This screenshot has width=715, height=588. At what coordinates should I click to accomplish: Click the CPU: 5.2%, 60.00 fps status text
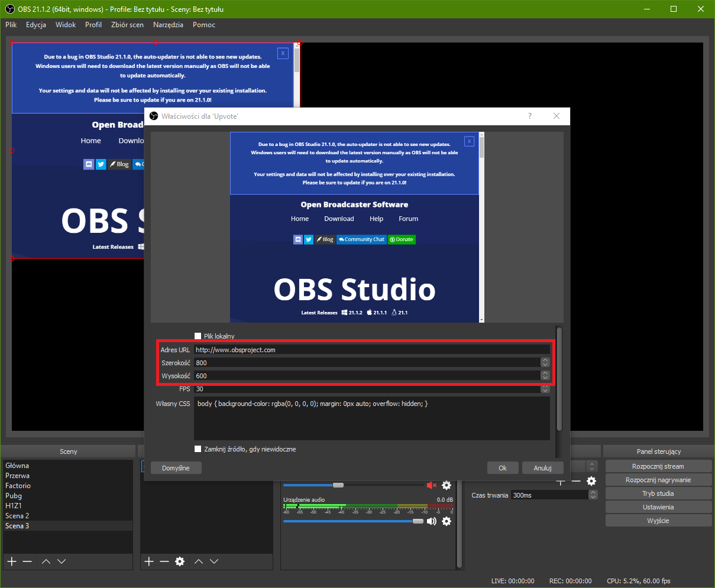[x=639, y=581]
